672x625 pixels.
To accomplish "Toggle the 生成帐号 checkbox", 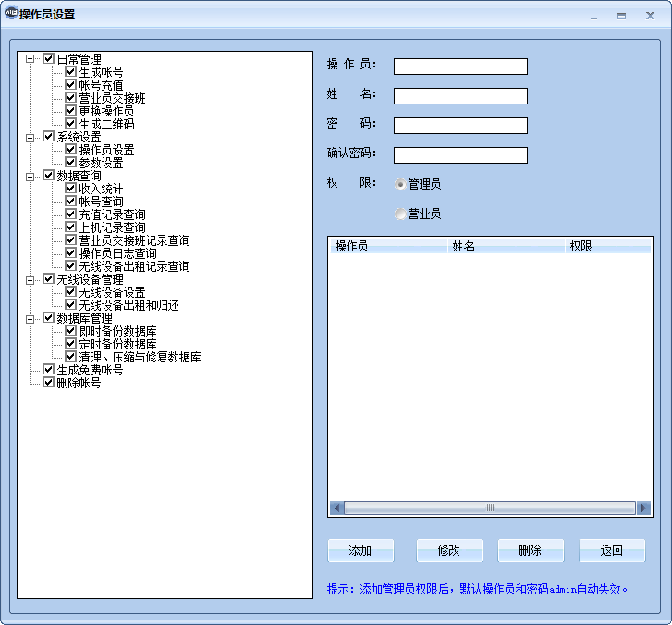I will point(71,71).
